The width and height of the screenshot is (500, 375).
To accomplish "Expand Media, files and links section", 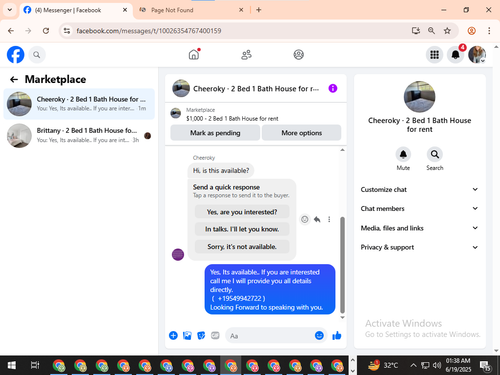I will coord(419,228).
